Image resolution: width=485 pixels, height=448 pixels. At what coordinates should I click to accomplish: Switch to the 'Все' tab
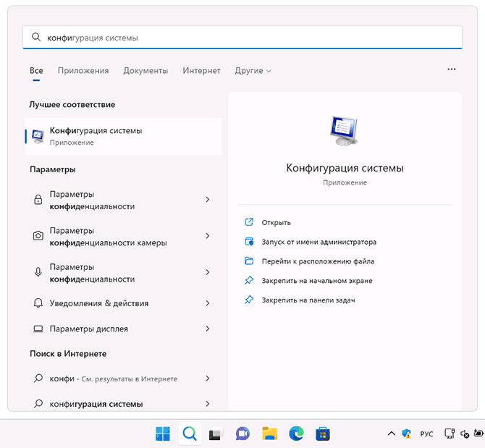[36, 70]
